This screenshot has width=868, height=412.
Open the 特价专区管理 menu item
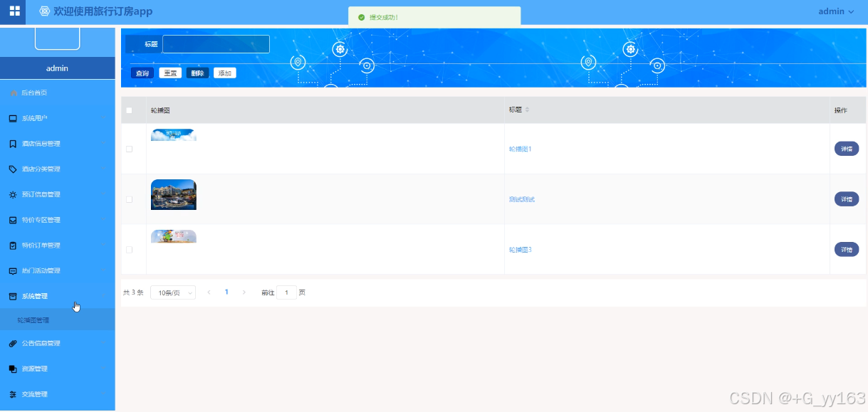click(x=58, y=220)
